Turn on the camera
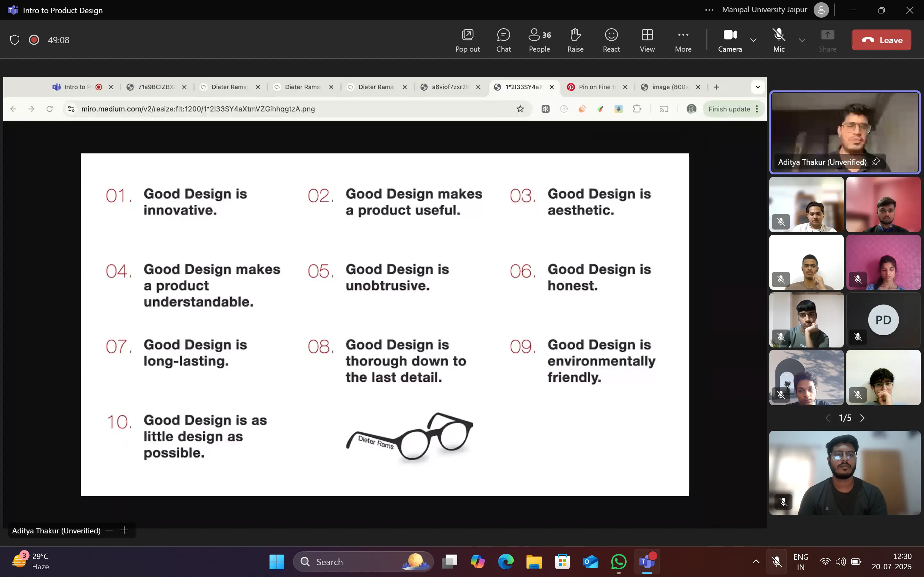The image size is (924, 577). tap(730, 40)
